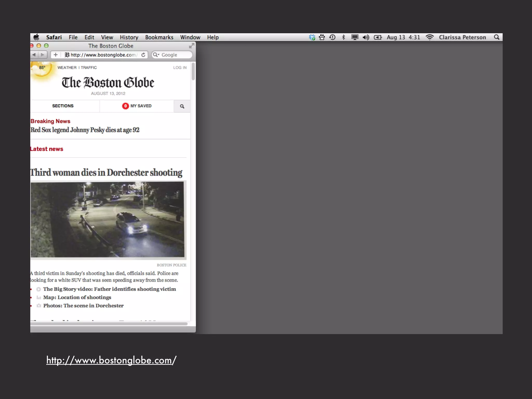Minimize the Safari window with yellow button
Viewport: 532px width, 399px height.
pyautogui.click(x=39, y=46)
